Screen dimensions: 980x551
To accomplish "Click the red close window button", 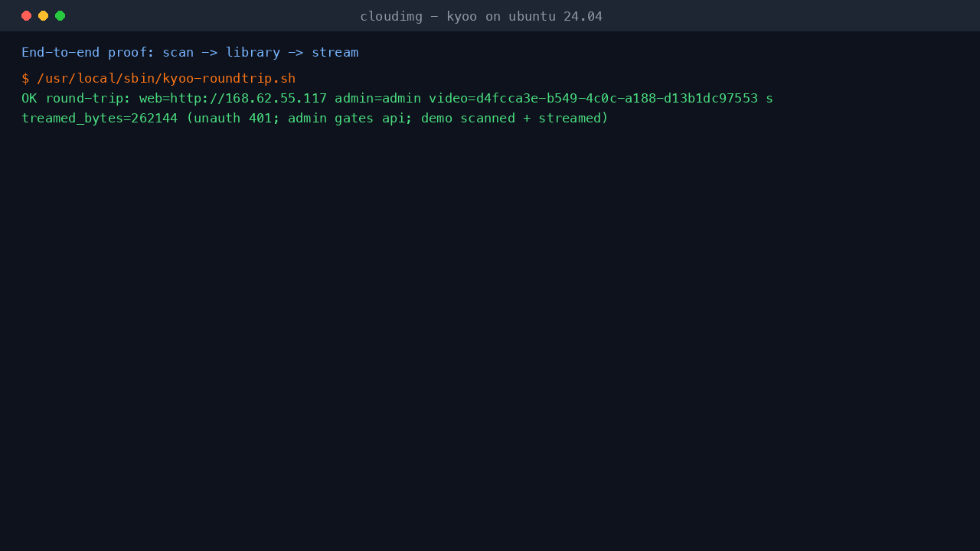I will click(x=27, y=15).
